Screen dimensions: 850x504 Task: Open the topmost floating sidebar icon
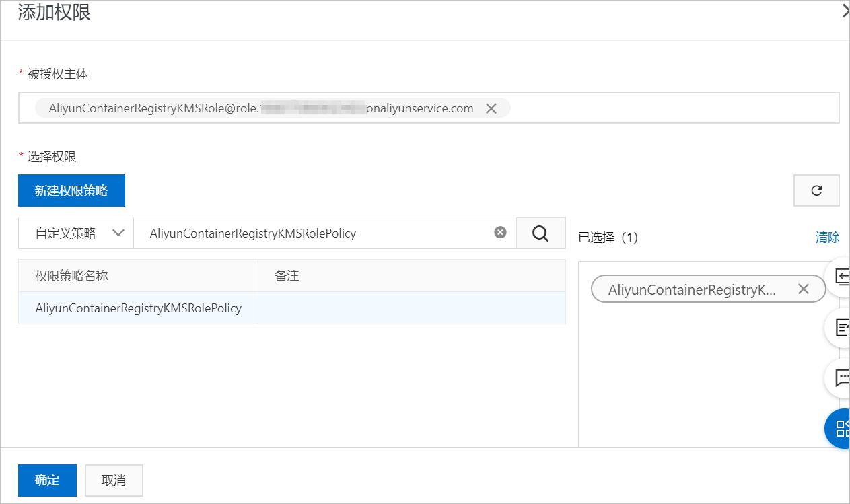tap(840, 276)
